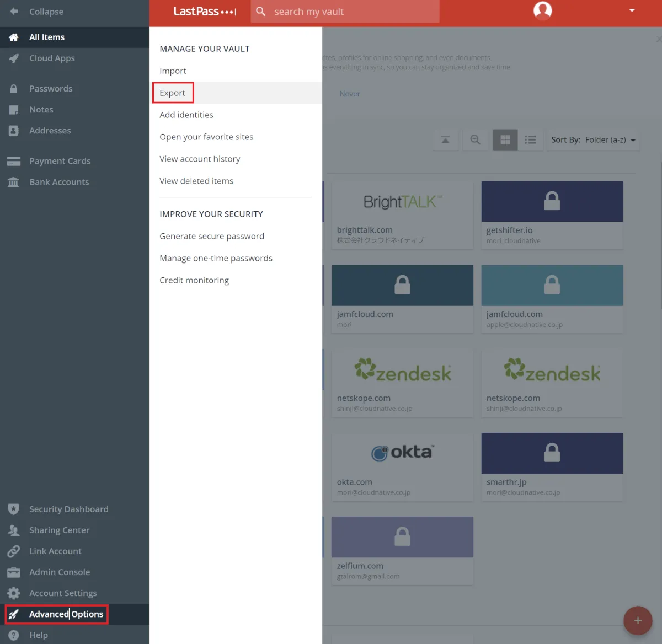The height and width of the screenshot is (644, 662).
Task: Click the Cloud Apps rocket icon
Action: point(14,58)
